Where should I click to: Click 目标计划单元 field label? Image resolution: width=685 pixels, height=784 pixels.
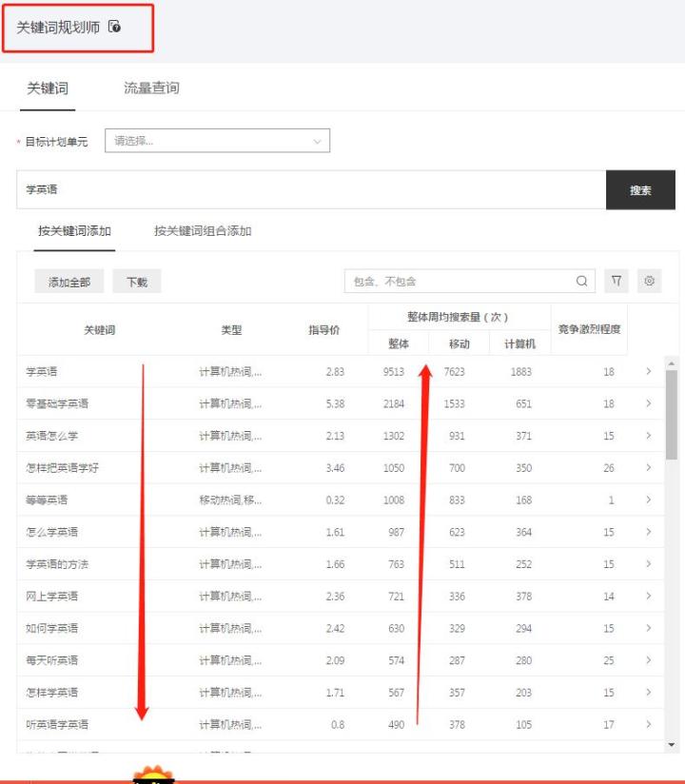(x=56, y=142)
